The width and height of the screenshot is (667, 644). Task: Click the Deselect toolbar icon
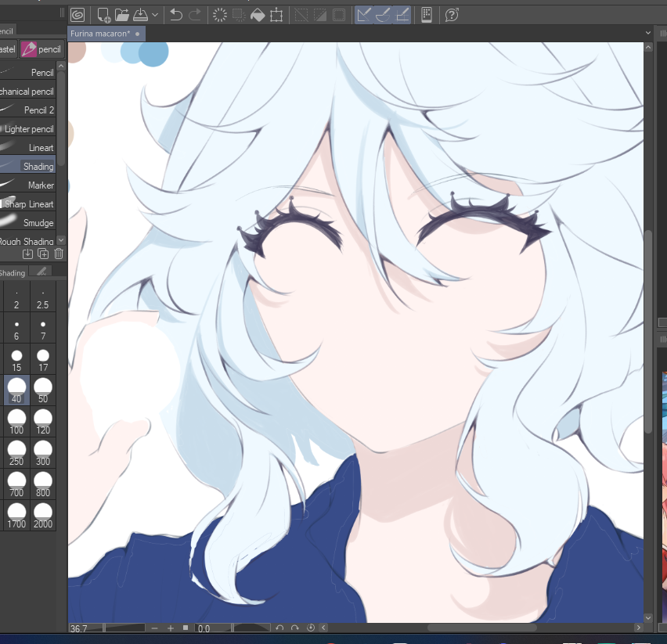click(301, 16)
